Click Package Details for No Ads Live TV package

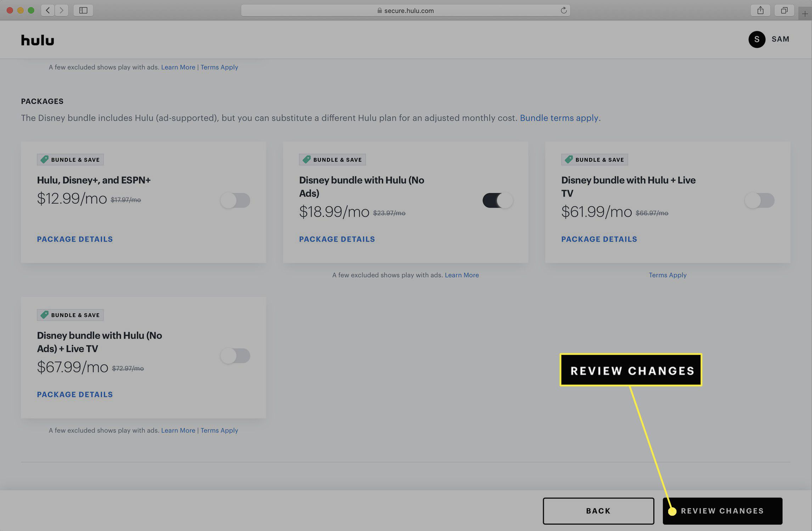75,394
